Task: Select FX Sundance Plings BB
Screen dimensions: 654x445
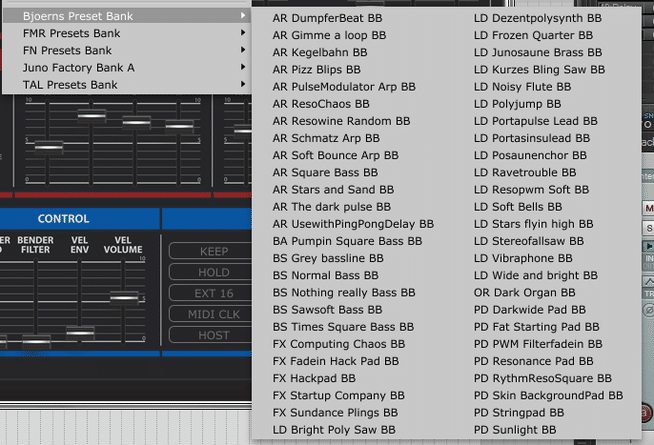Action: pyautogui.click(x=335, y=412)
